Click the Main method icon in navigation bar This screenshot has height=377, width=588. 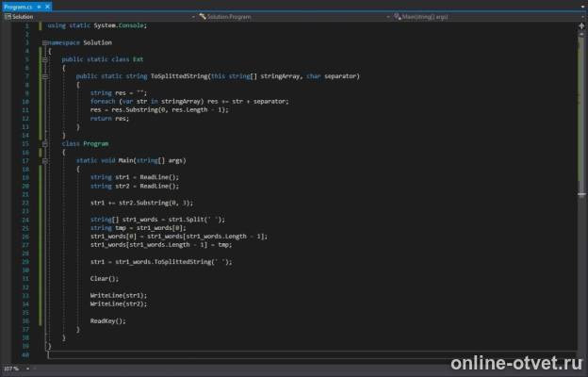397,17
